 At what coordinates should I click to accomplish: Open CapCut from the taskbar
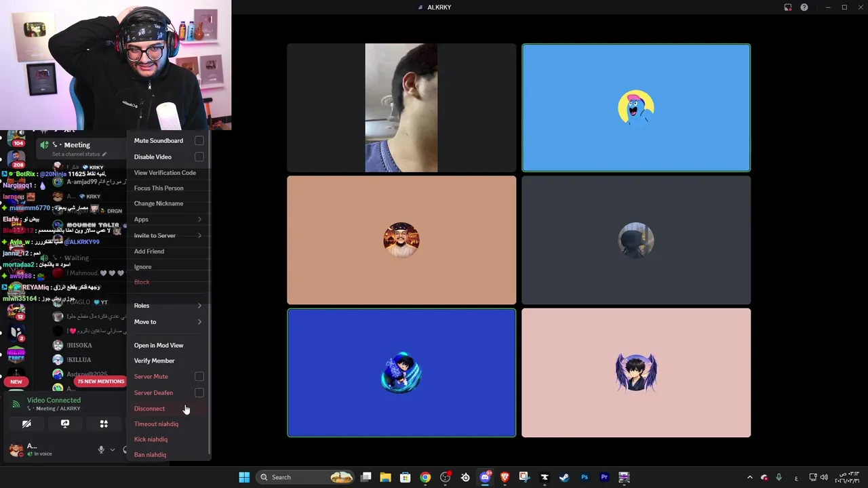pyautogui.click(x=544, y=477)
